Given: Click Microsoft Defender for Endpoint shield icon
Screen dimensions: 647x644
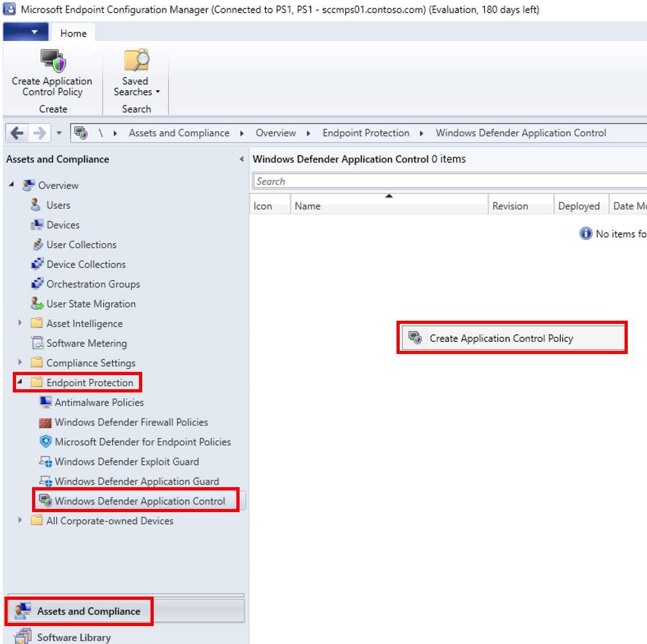Looking at the screenshot, I should click(x=45, y=442).
